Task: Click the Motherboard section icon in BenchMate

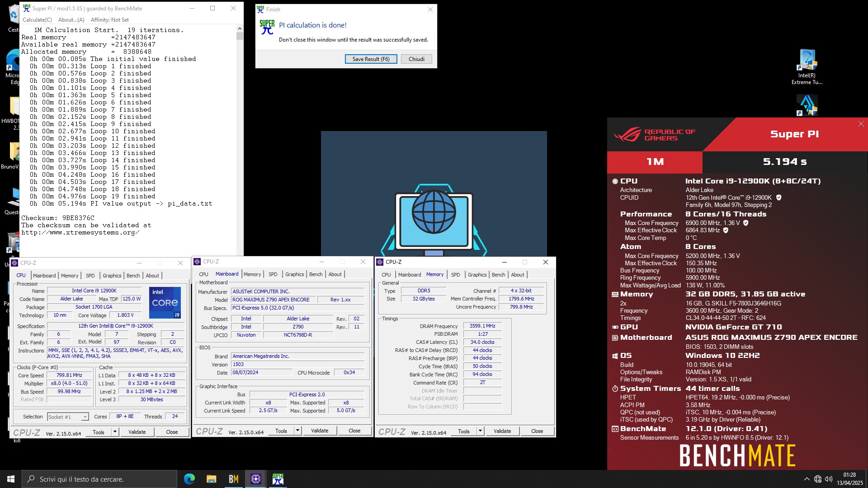Action: click(615, 338)
